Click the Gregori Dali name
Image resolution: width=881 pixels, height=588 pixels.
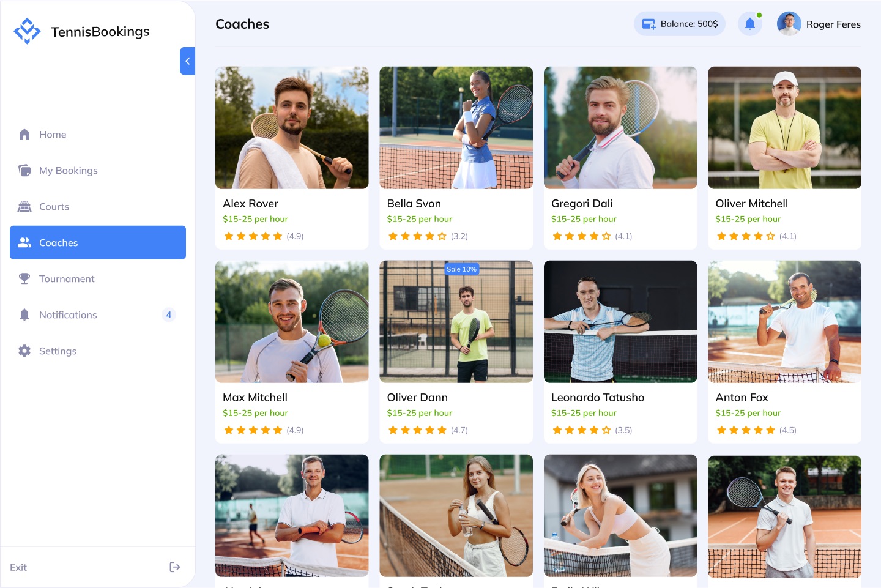pyautogui.click(x=582, y=204)
